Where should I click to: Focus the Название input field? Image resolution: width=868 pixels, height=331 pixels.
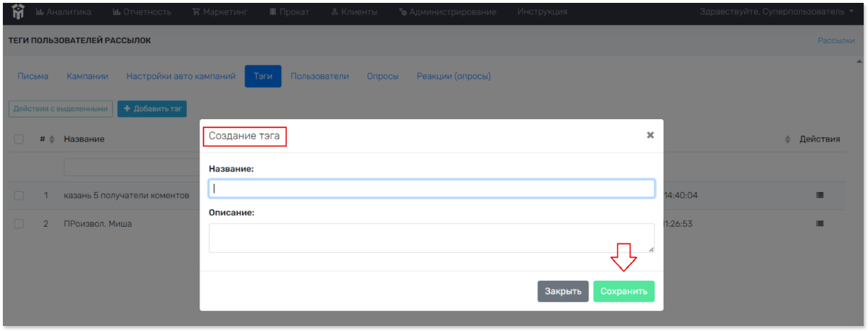point(431,188)
